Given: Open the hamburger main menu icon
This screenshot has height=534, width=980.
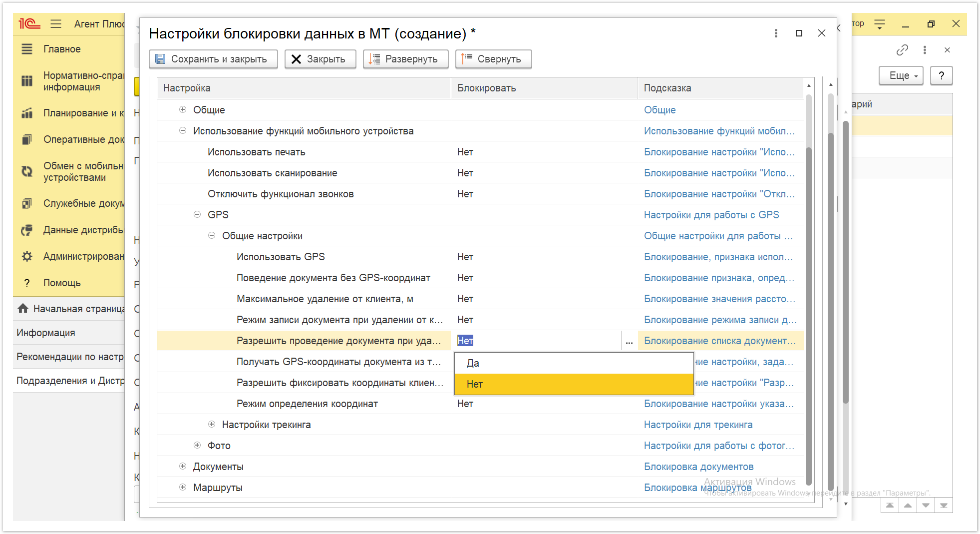Looking at the screenshot, I should (x=56, y=24).
